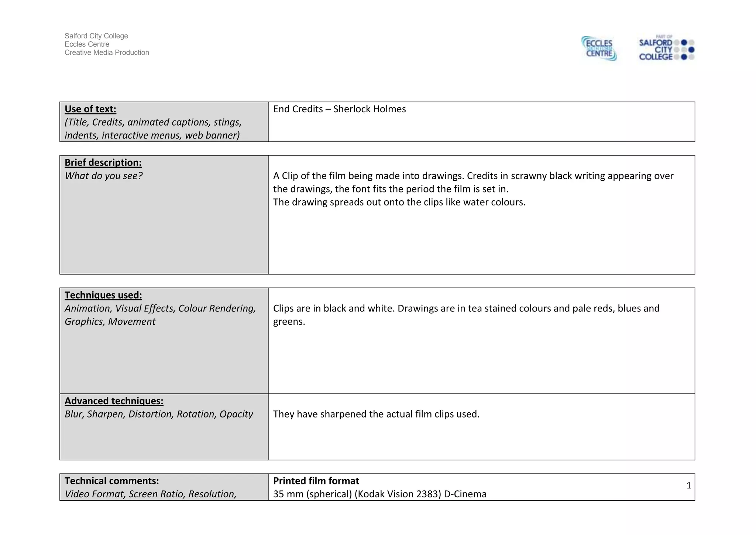
Task: Click the Animation, Visual Effects italic list
Action: [x=160, y=315]
